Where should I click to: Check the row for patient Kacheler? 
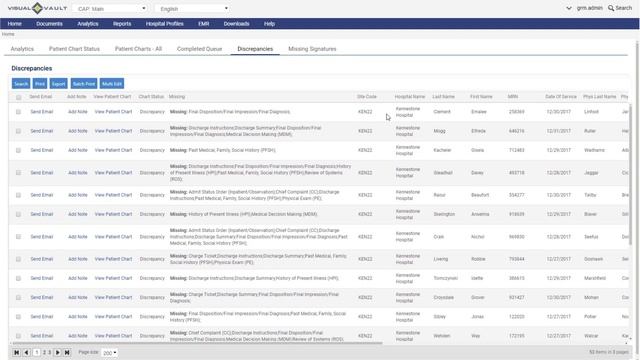[x=18, y=150]
